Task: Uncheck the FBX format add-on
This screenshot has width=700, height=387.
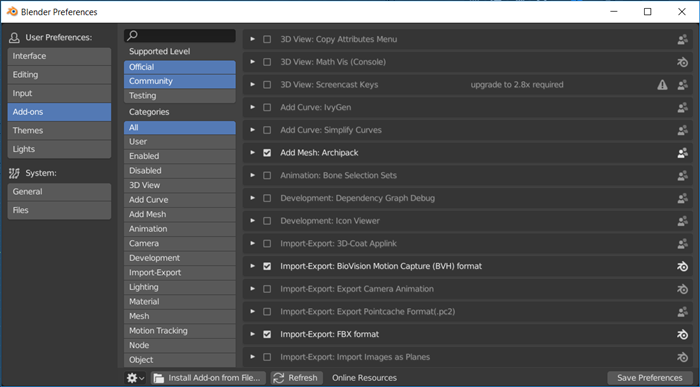Action: pyautogui.click(x=267, y=334)
